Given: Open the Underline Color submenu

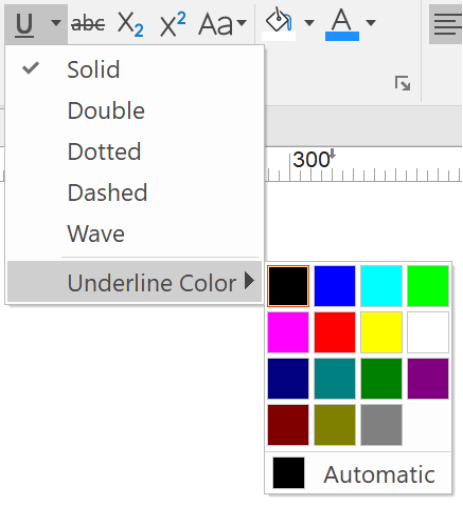Looking at the screenshot, I should point(135,282).
